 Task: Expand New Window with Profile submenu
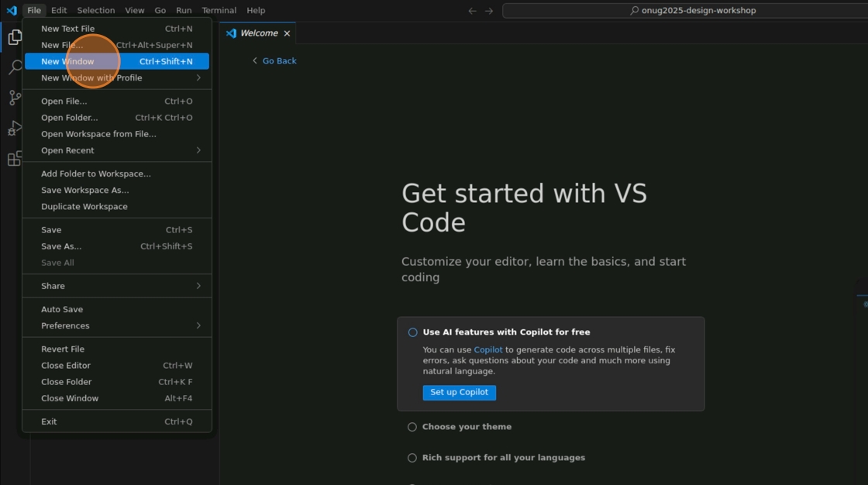117,78
